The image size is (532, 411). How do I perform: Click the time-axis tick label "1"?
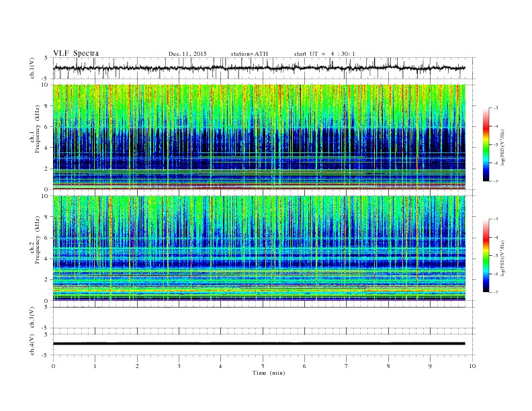tap(95, 366)
